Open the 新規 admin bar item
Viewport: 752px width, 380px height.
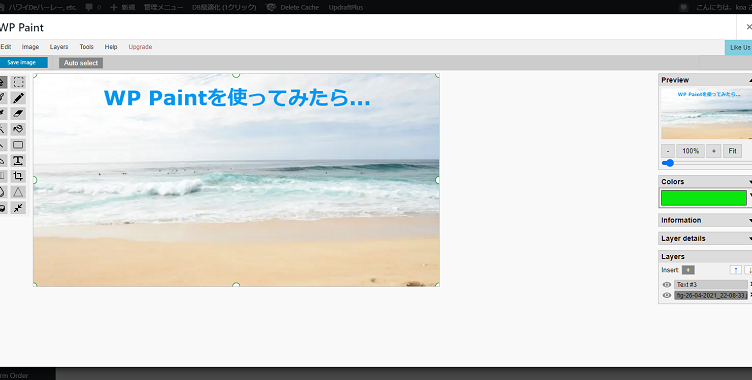point(123,7)
